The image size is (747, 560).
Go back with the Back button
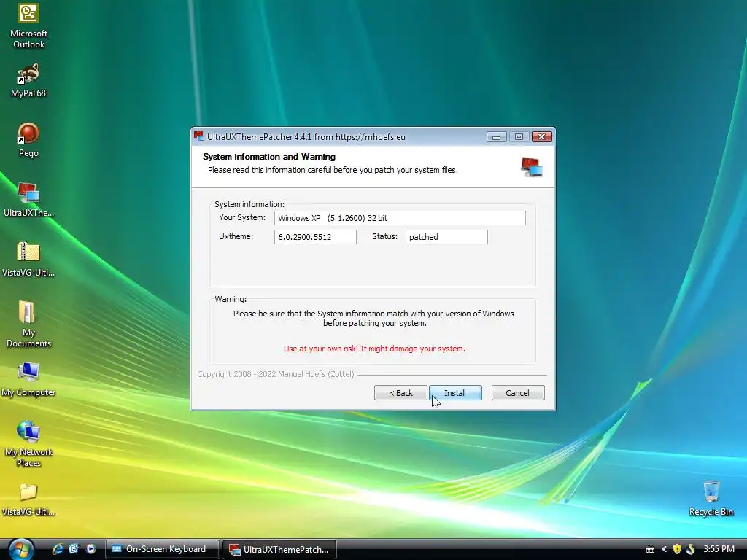click(x=400, y=393)
